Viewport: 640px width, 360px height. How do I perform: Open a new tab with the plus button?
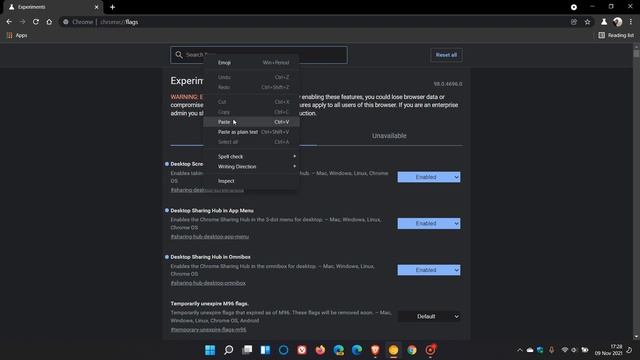click(x=112, y=7)
